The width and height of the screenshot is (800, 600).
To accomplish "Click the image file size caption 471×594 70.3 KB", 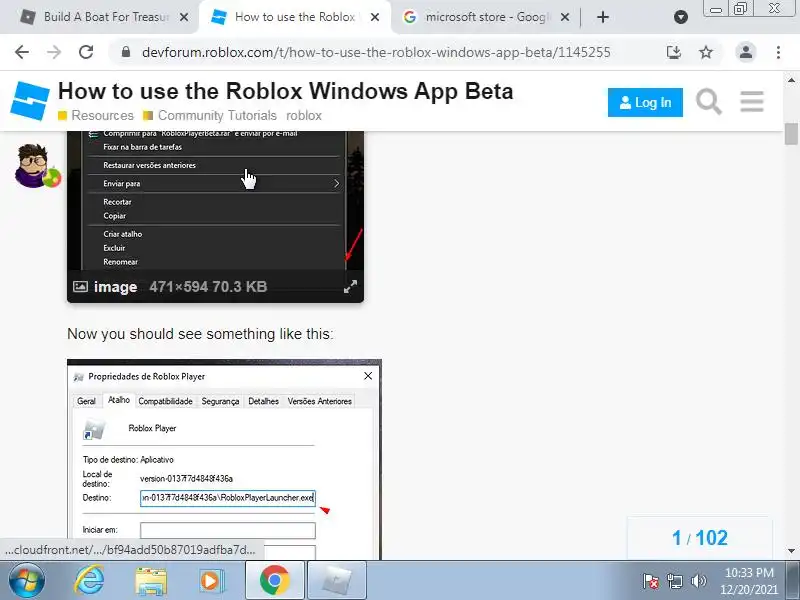I will (208, 287).
